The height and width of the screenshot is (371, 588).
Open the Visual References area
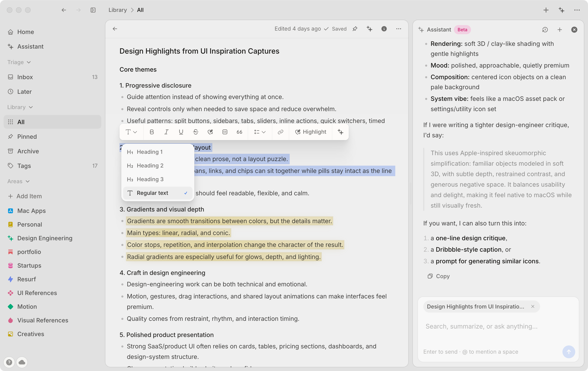(52, 320)
